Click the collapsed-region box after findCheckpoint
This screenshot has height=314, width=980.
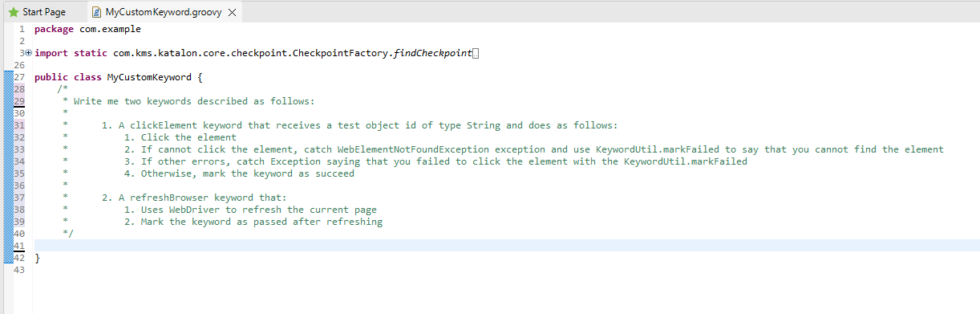[x=476, y=53]
